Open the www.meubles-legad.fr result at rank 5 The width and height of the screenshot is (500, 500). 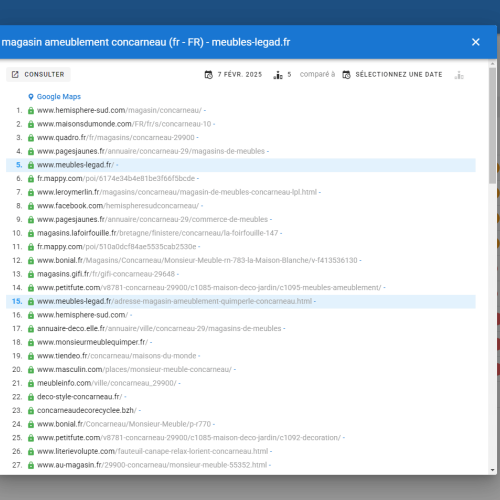[x=75, y=165]
